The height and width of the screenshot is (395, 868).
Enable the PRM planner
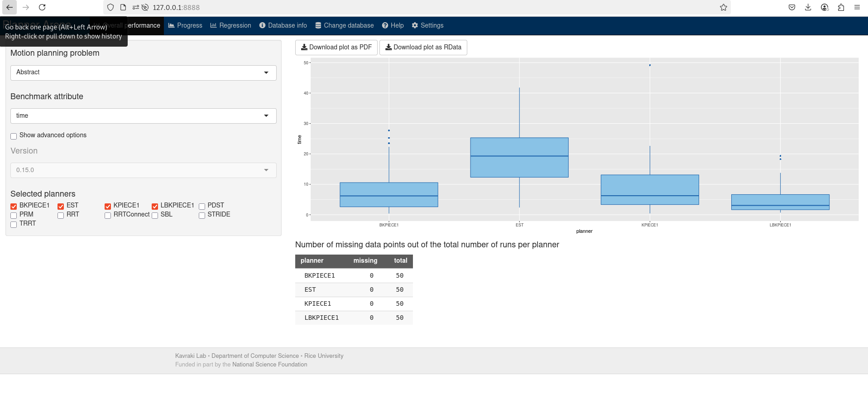[x=14, y=216]
